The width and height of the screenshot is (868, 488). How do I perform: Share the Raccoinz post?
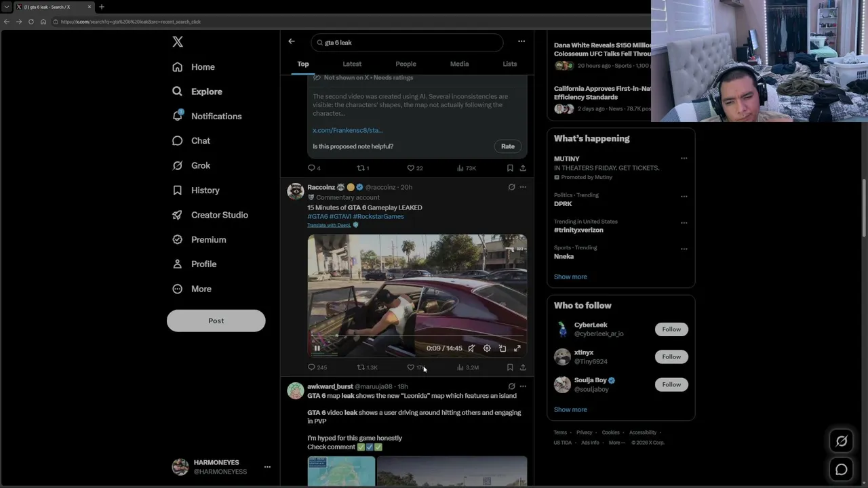point(523,367)
